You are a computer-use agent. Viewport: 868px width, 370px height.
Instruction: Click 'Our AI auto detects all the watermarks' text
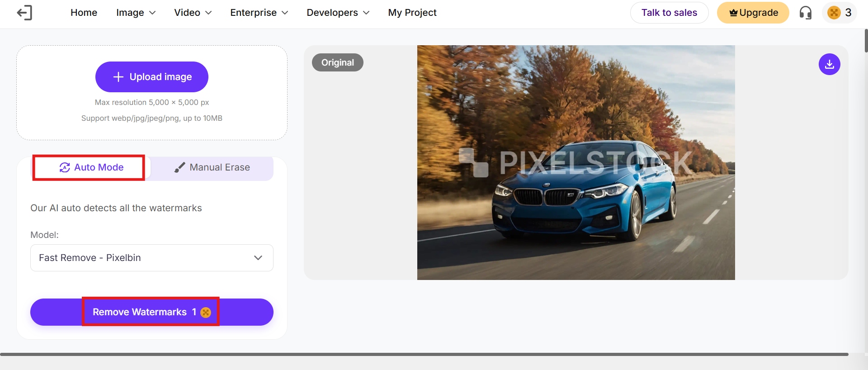coord(116,208)
